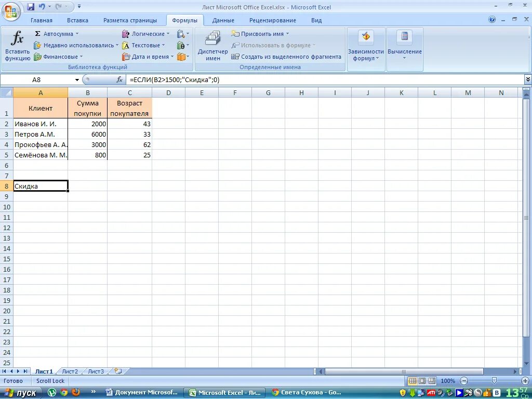Image resolution: width=532 pixels, height=399 pixels.
Task: Switch to sheet Лист3
Action: pos(96,371)
